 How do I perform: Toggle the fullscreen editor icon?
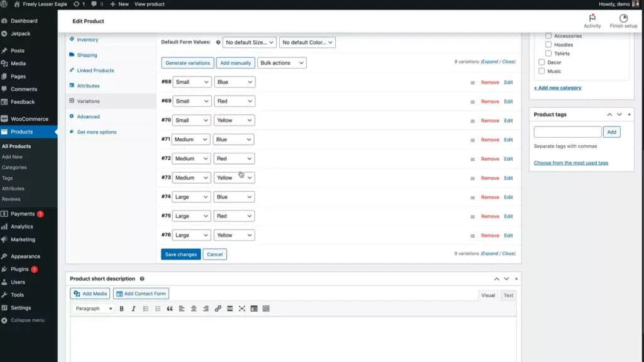click(242, 309)
